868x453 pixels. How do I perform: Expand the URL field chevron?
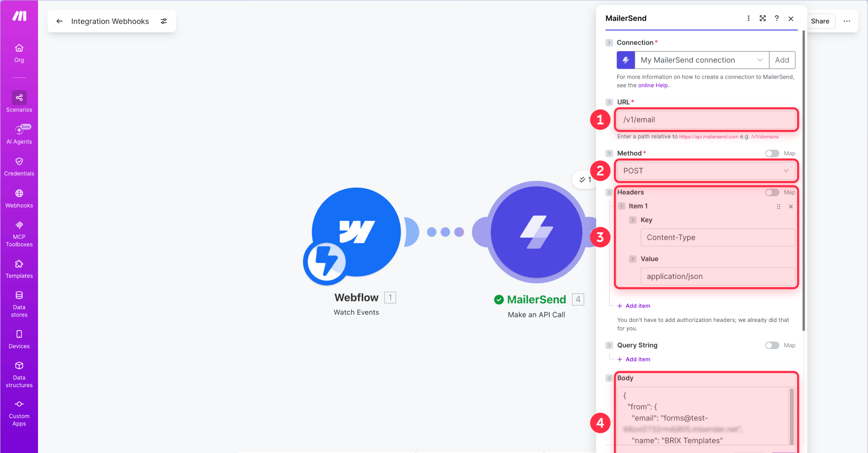609,102
